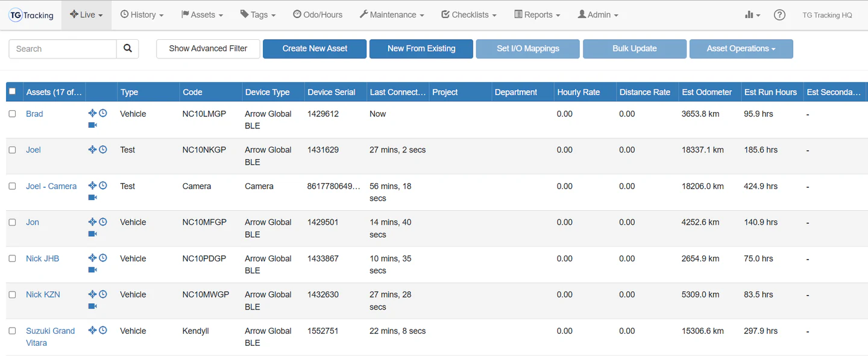The image size is (868, 356).
Task: Click Set I/O Mappings button
Action: pyautogui.click(x=528, y=49)
